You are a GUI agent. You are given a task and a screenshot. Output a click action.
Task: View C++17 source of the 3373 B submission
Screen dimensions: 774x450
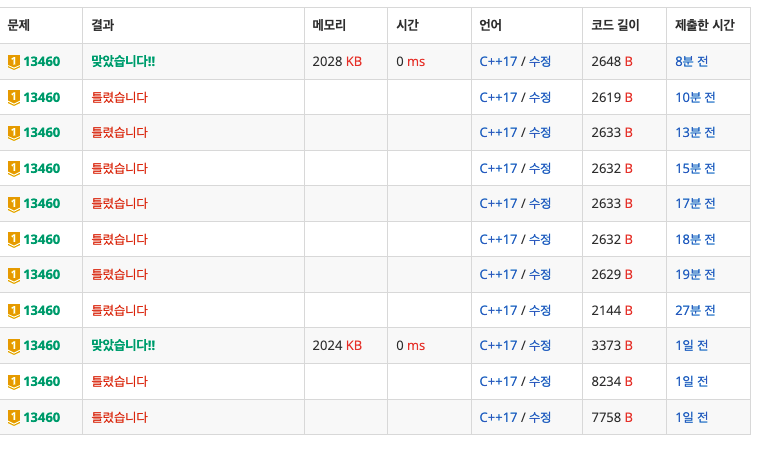pos(498,346)
